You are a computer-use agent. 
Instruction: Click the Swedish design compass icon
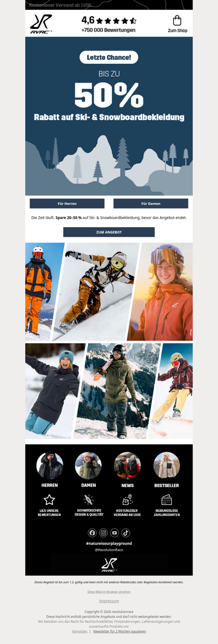click(89, 500)
